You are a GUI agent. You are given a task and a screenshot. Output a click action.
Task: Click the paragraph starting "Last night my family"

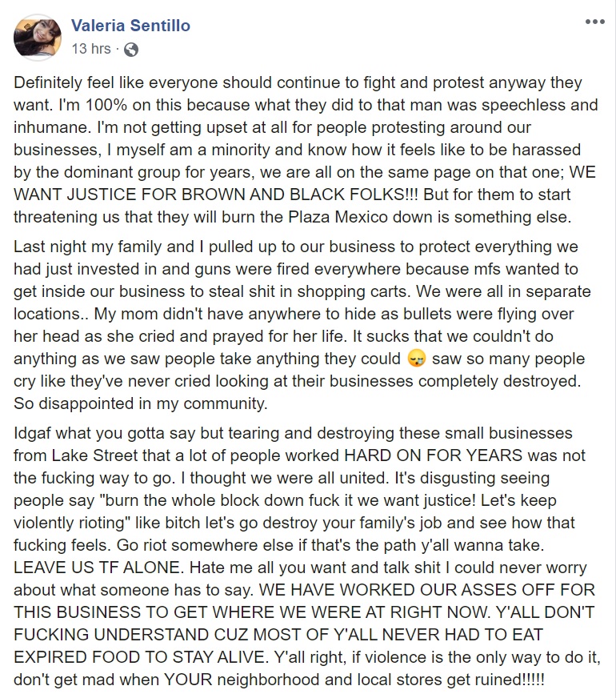[302, 325]
